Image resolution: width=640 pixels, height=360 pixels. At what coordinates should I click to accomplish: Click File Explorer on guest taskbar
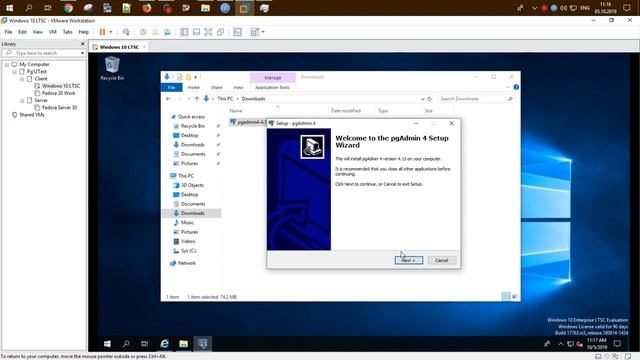[184, 344]
